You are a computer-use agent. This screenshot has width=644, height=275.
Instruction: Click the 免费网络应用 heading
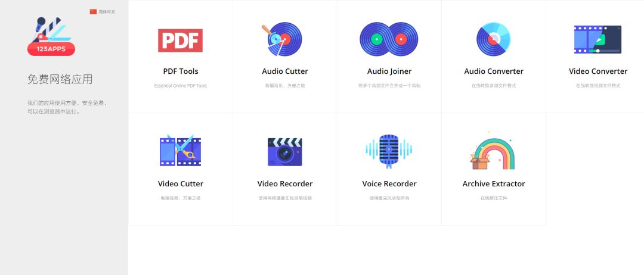[60, 80]
